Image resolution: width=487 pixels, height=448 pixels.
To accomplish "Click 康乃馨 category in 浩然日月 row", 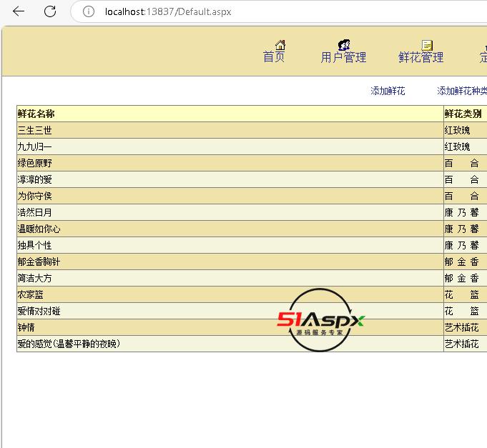I will pyautogui.click(x=461, y=212).
